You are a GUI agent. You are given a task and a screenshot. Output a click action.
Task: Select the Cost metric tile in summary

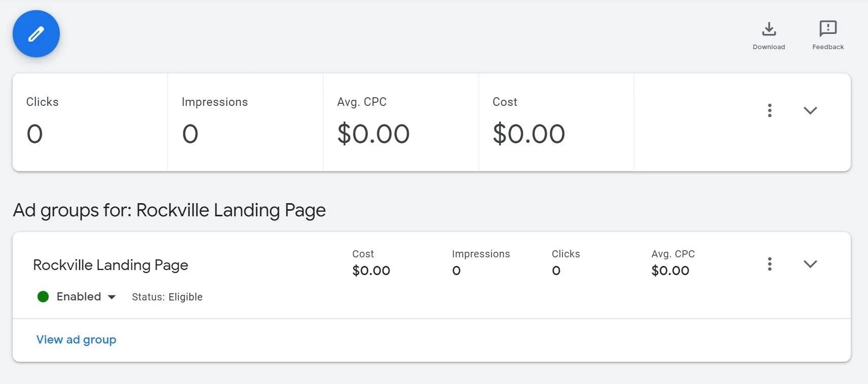point(556,122)
